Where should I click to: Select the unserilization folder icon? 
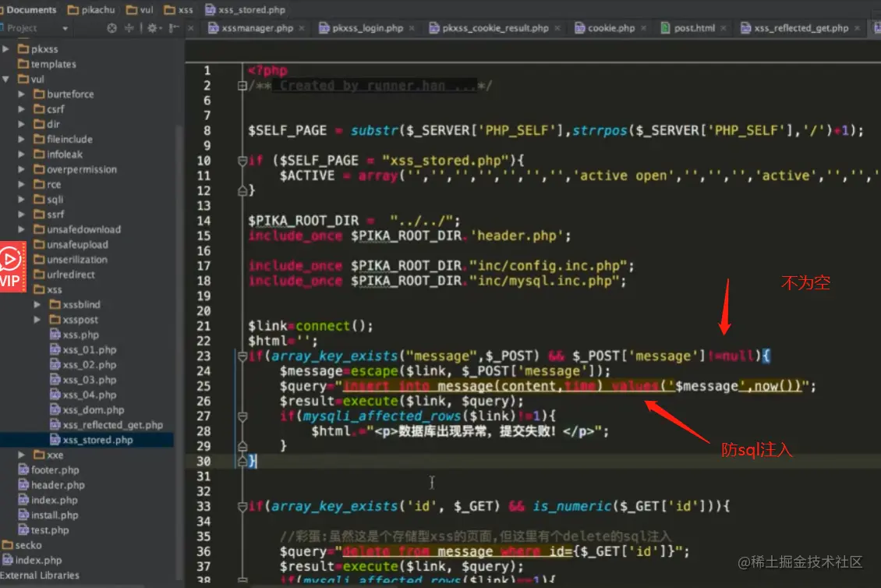point(39,260)
